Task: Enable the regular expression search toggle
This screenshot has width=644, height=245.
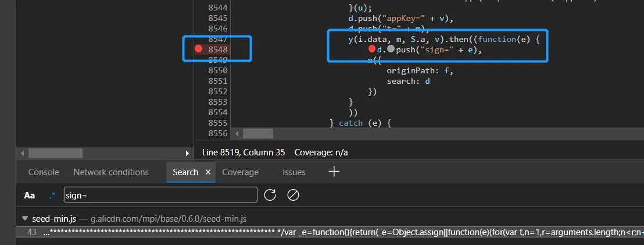Action: (x=52, y=196)
